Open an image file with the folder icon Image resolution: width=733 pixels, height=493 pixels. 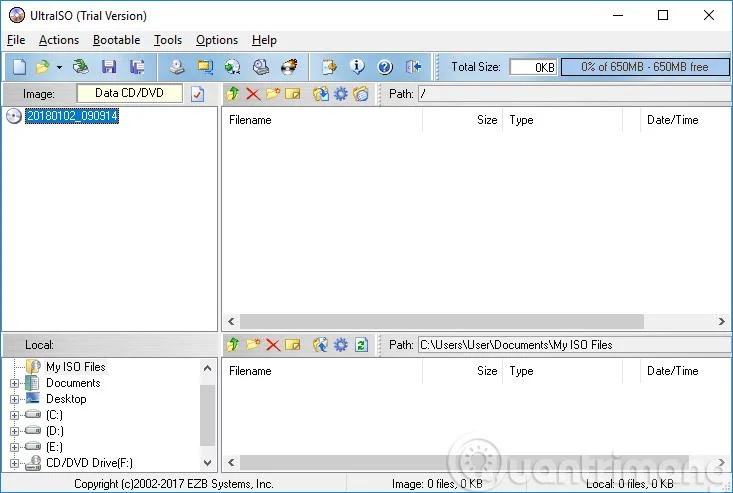42,67
